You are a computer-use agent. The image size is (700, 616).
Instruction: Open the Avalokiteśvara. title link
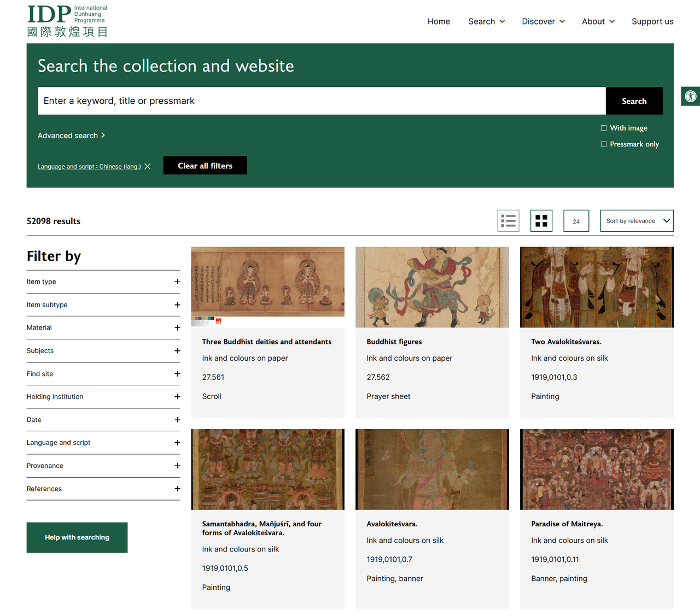392,524
